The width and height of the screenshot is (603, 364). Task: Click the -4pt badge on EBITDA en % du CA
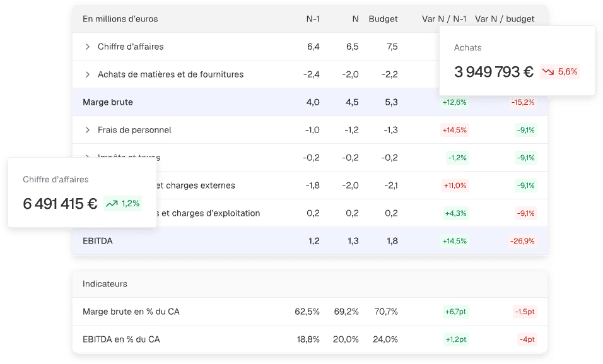point(525,339)
